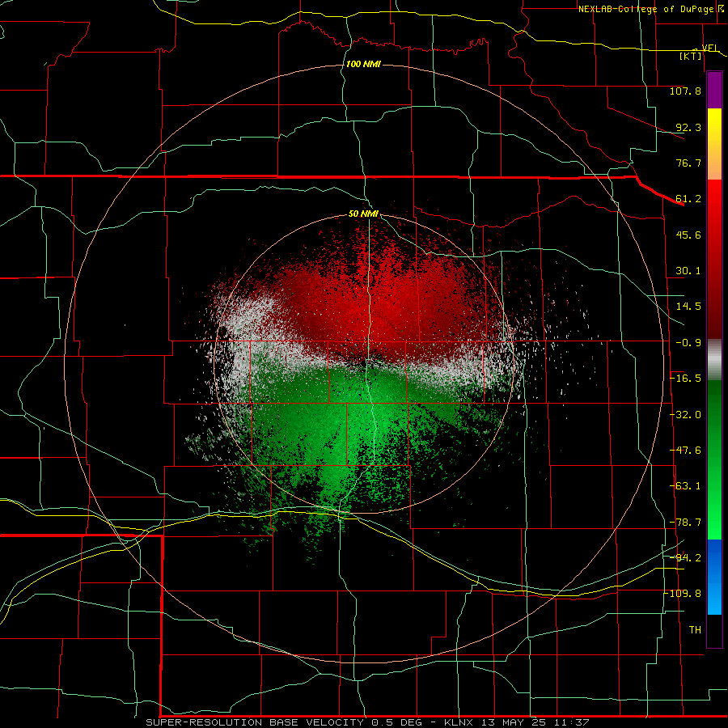Click the -78.7 velocity scale value
The image size is (728, 728).
(x=685, y=523)
